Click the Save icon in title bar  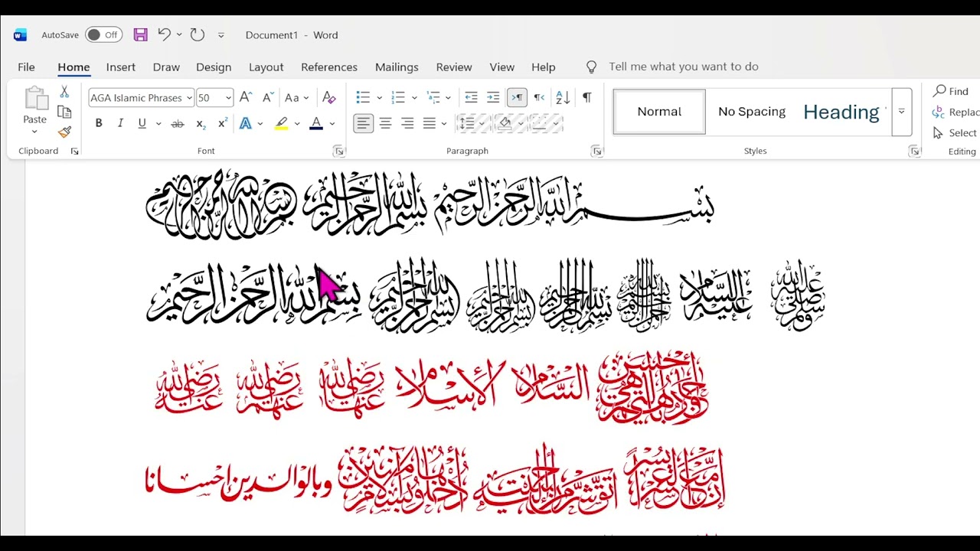140,34
